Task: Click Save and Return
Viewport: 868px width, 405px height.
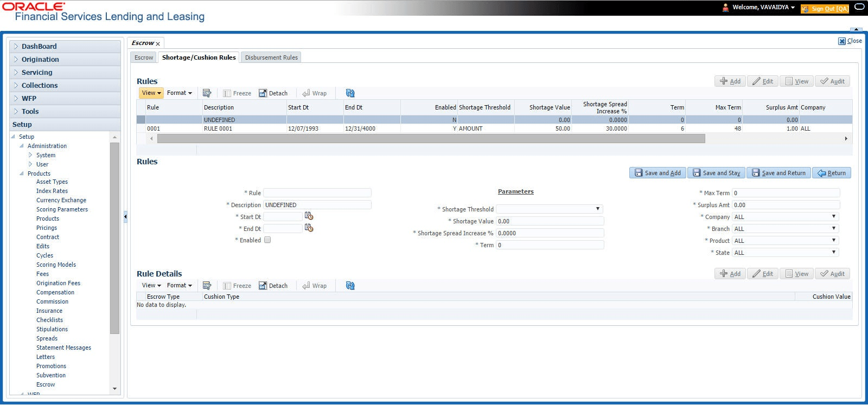Action: coord(778,173)
